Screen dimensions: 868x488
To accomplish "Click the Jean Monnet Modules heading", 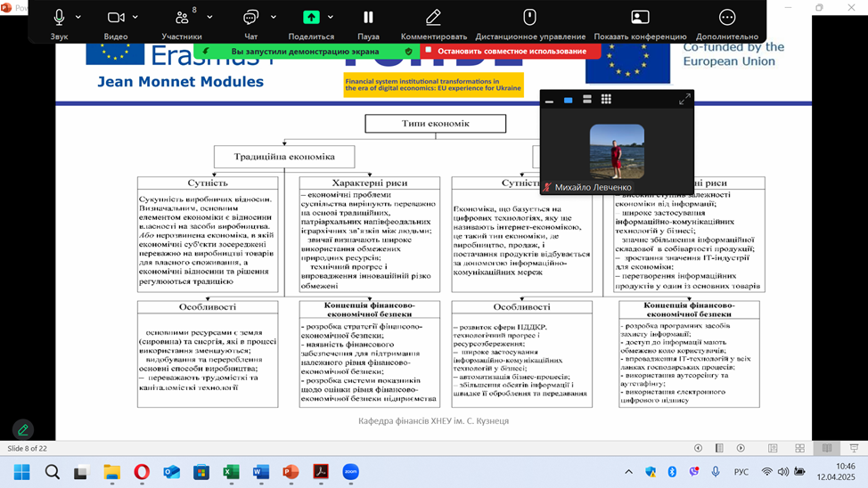I will [181, 82].
